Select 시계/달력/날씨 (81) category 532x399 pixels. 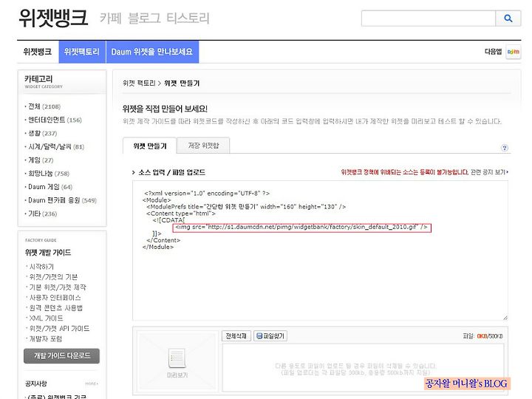click(x=56, y=146)
